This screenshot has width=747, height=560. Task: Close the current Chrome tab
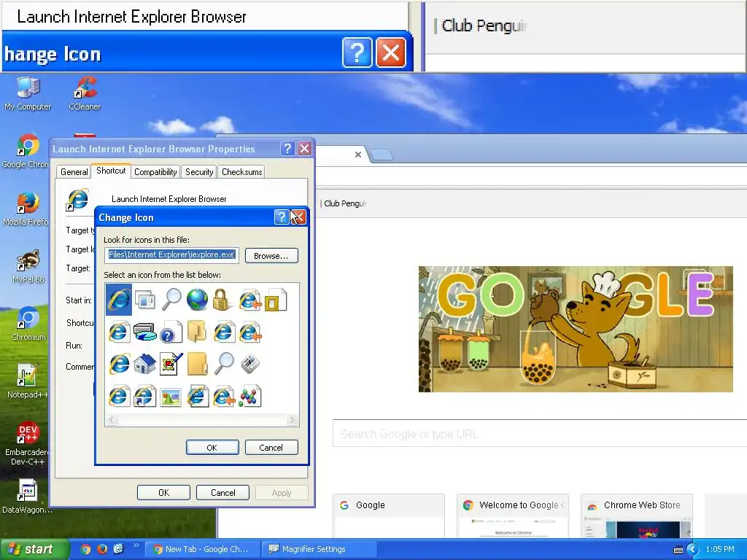tap(358, 155)
